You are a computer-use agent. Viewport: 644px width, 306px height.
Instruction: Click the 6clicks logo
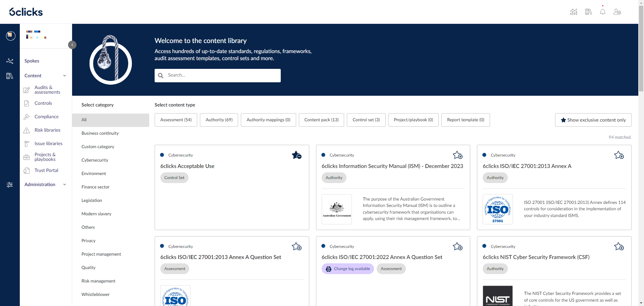point(26,12)
